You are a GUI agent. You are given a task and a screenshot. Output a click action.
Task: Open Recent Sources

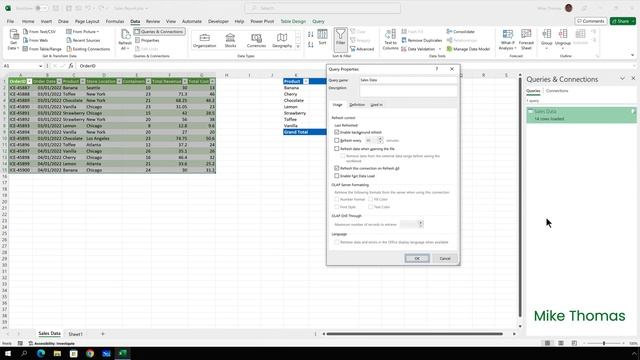[83, 40]
